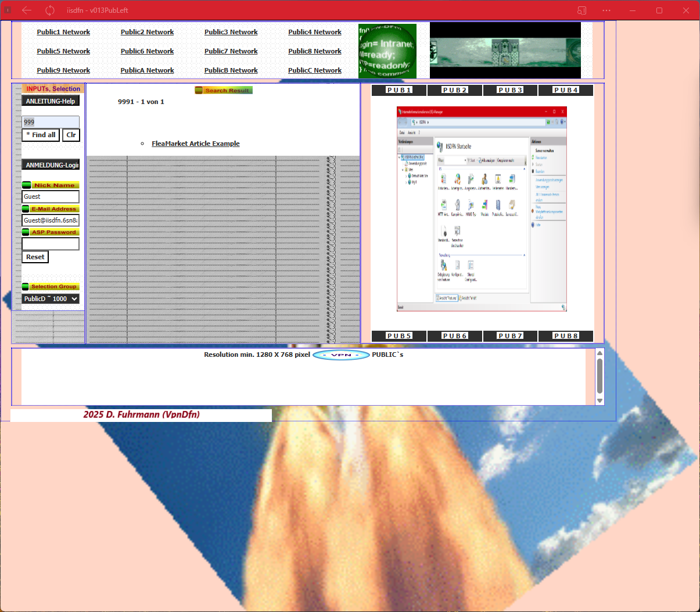Expand the Sites node in the Verbindungen tree
The width and height of the screenshot is (700, 612).
click(402, 169)
